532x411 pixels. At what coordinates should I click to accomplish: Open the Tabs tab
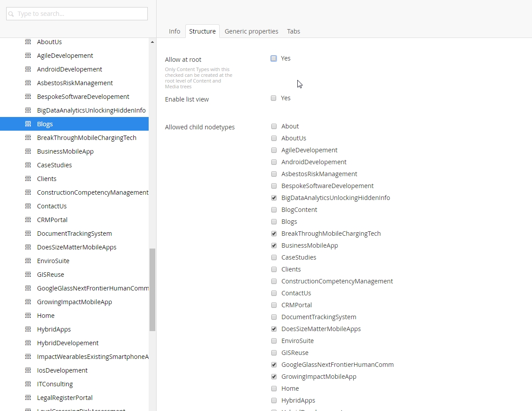[293, 31]
